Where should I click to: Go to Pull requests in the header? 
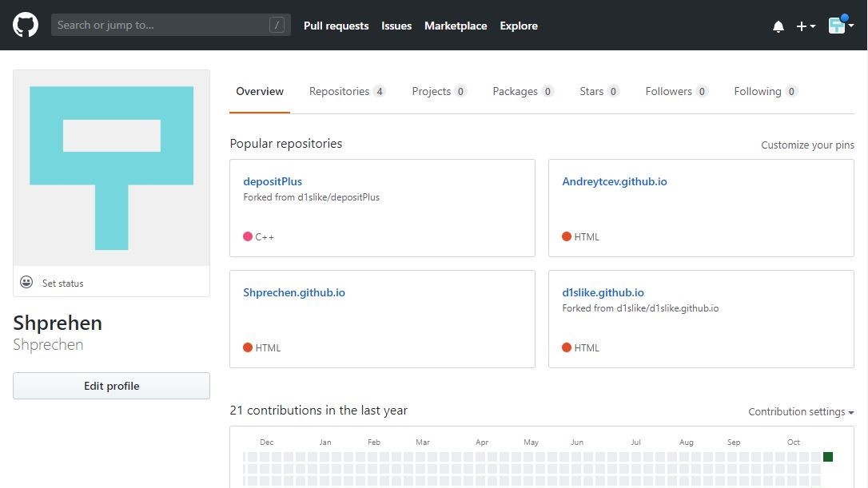[336, 26]
